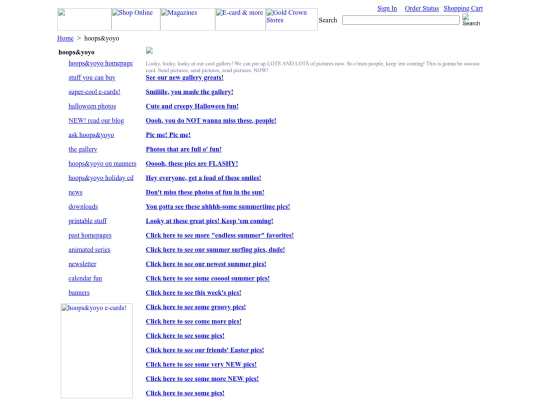Viewport: 540px width, 405px height.
Task: Open NEW! read our blog link
Action: (x=96, y=121)
